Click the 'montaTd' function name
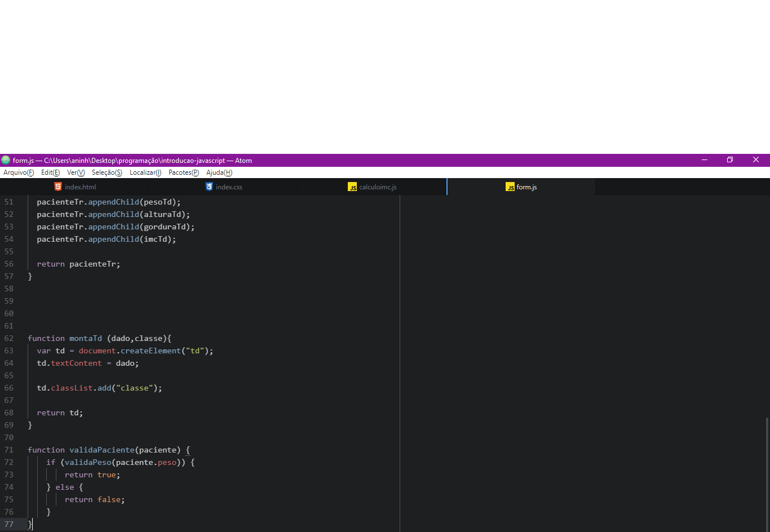This screenshot has height=532, width=770. click(x=86, y=338)
